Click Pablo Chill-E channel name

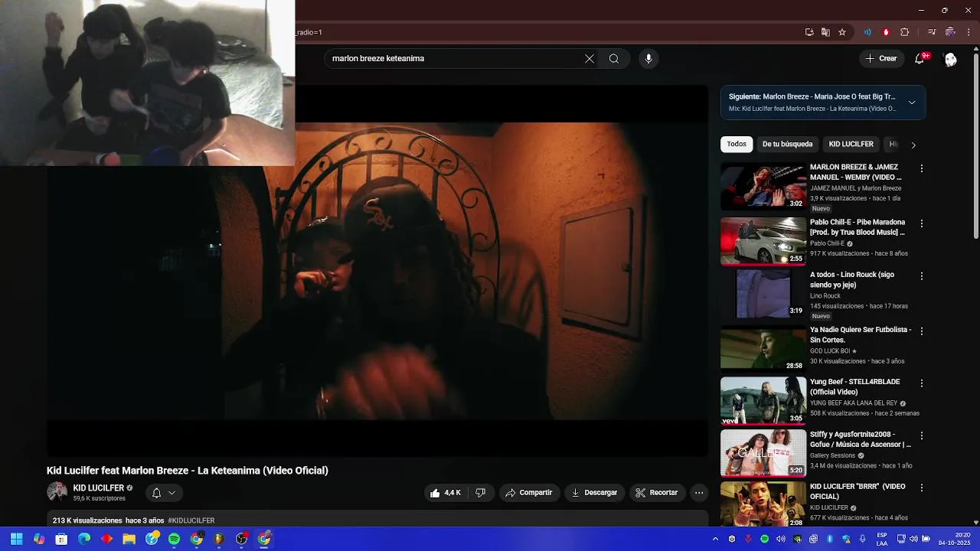(x=827, y=243)
